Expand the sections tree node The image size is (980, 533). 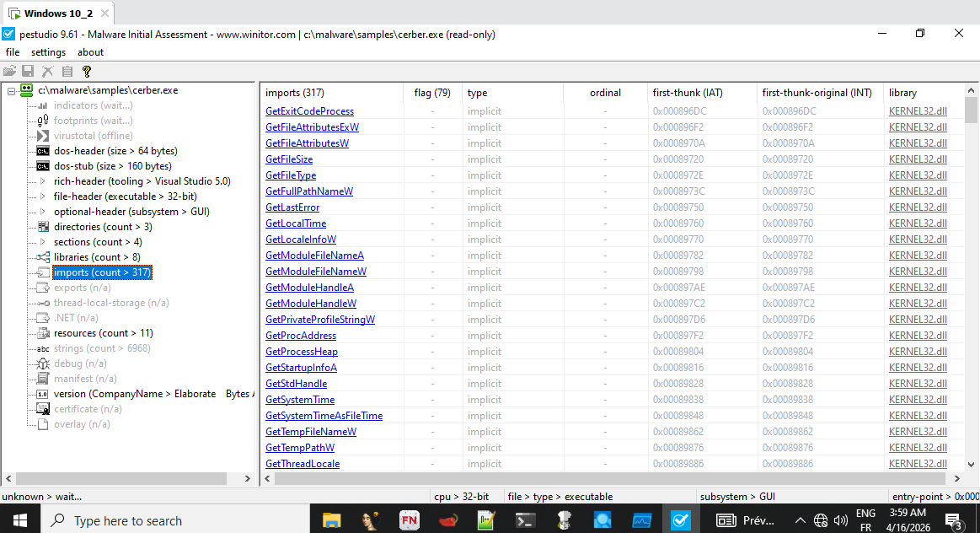42,242
